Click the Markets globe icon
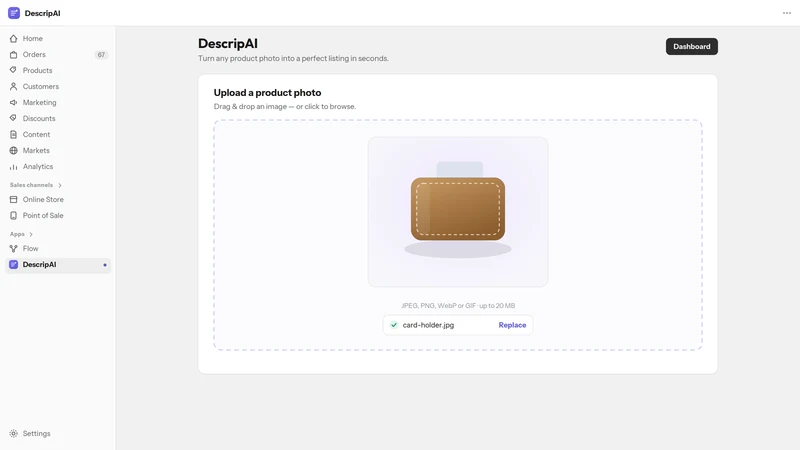This screenshot has height=450, width=800. [x=14, y=151]
